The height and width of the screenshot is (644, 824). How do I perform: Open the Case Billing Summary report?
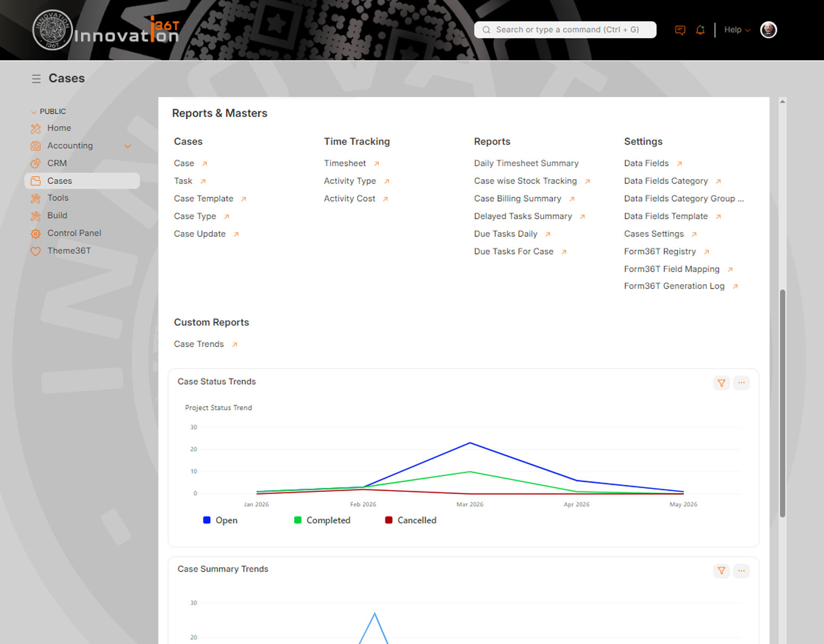pos(517,199)
